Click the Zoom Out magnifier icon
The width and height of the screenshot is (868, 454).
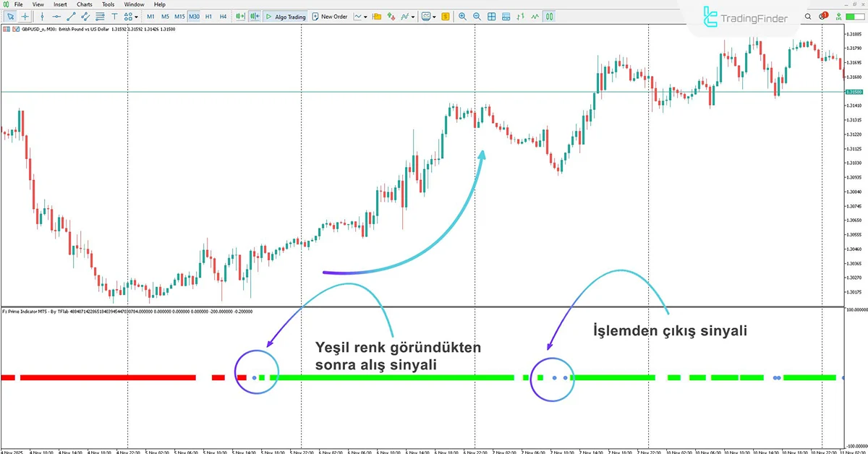click(x=477, y=16)
